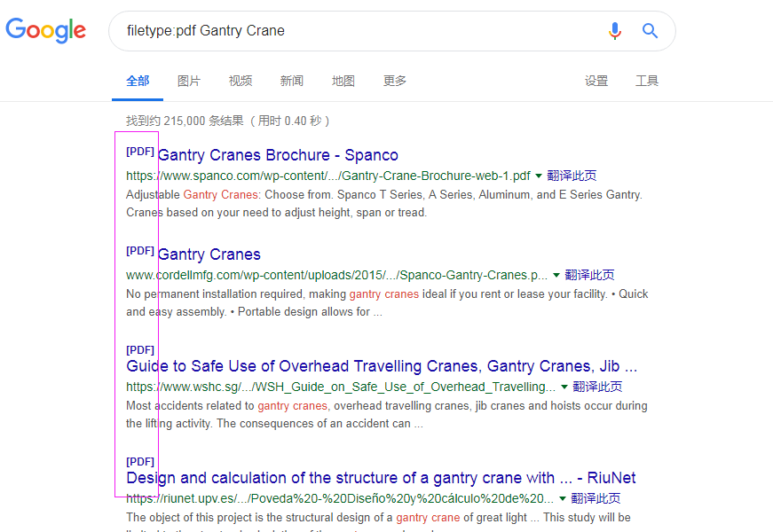
Task: Click the www.wshc.sg green URL text
Action: 341,387
